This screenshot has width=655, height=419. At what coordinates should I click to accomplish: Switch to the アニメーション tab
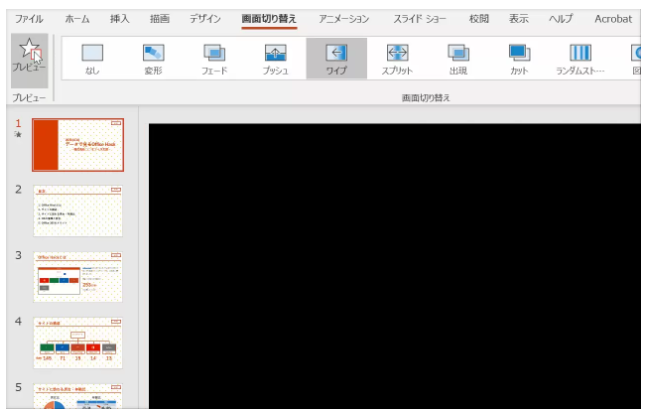pos(344,19)
